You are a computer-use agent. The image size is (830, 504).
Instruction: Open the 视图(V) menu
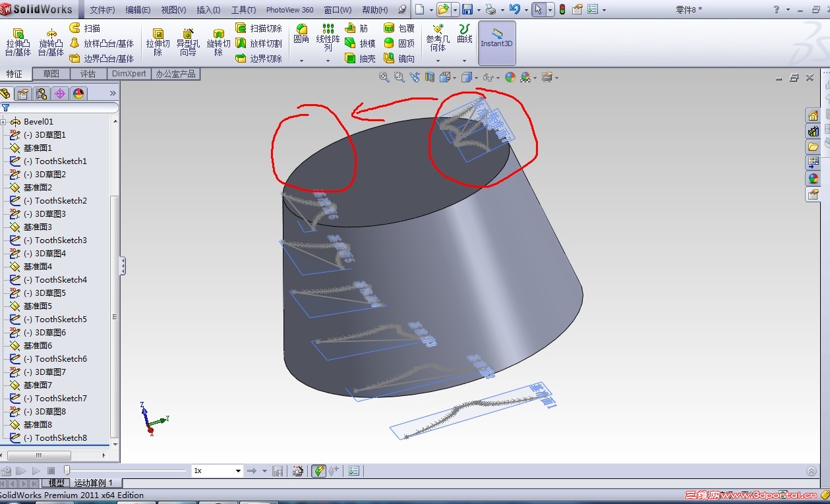pos(173,10)
